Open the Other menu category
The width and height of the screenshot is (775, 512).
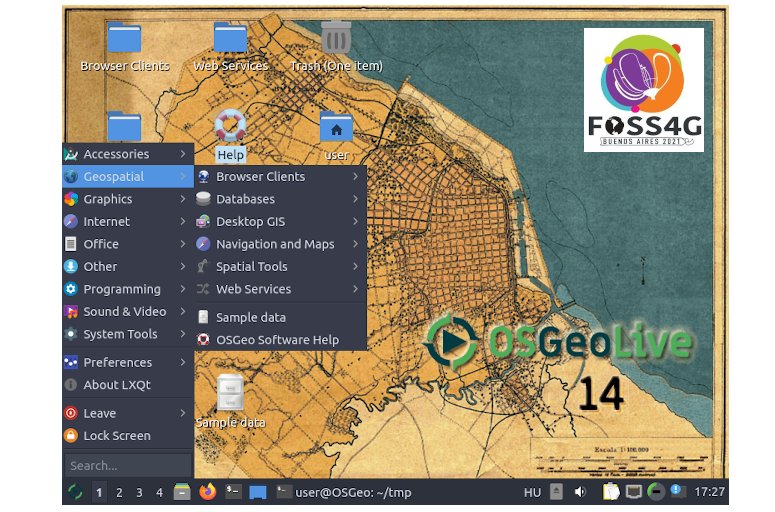[x=128, y=266]
